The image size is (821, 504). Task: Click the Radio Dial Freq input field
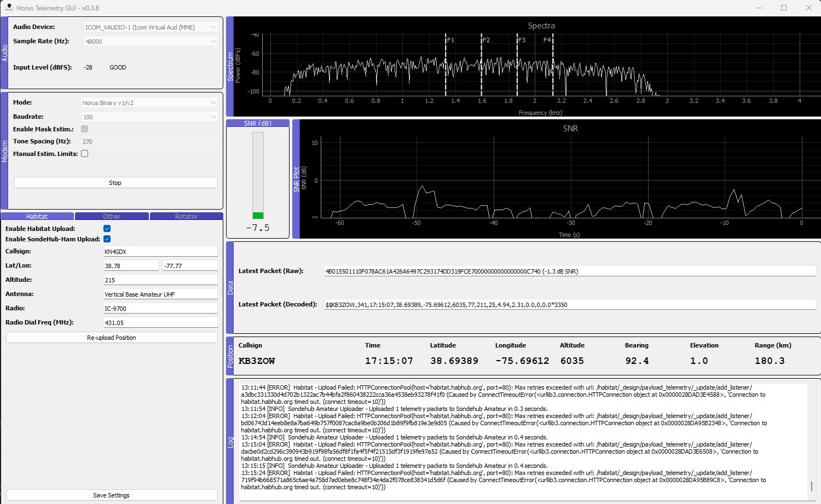pyautogui.click(x=160, y=323)
